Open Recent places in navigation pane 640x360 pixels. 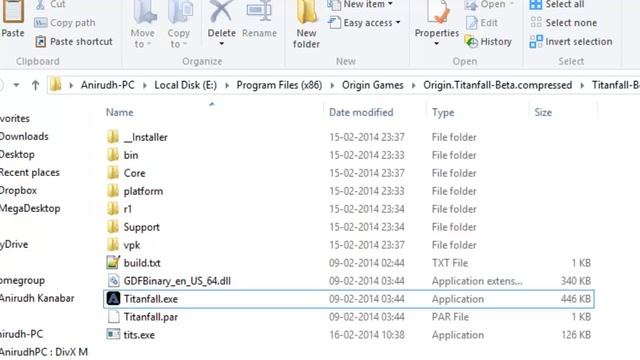[30, 172]
